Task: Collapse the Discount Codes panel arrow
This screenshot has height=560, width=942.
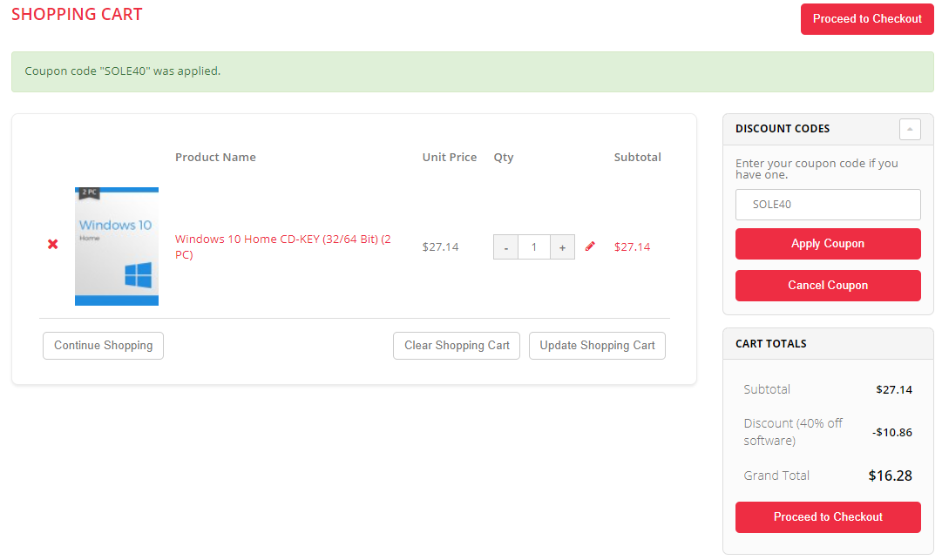Action: (x=910, y=129)
